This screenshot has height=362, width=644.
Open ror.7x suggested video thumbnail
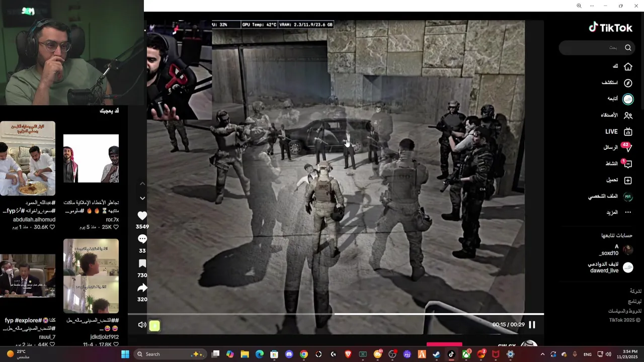coord(91,158)
